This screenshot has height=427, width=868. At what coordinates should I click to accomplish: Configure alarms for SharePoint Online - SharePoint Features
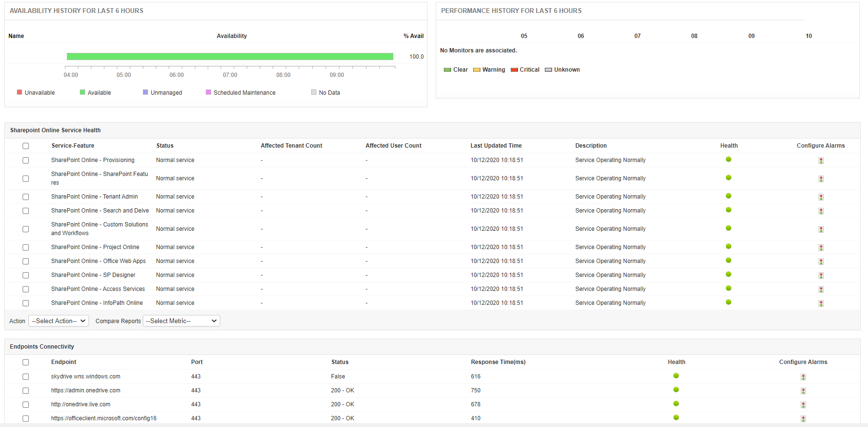[821, 179]
